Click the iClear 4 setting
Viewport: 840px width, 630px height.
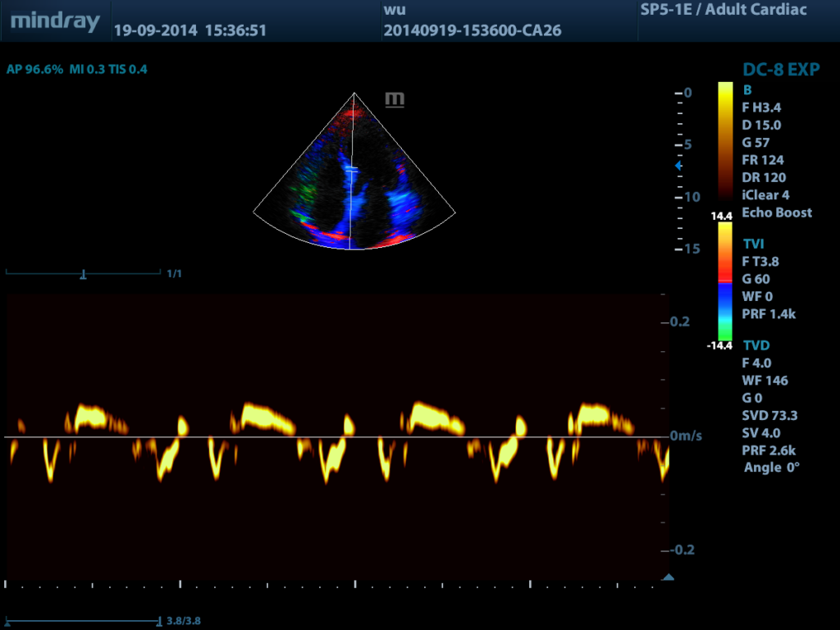765,195
